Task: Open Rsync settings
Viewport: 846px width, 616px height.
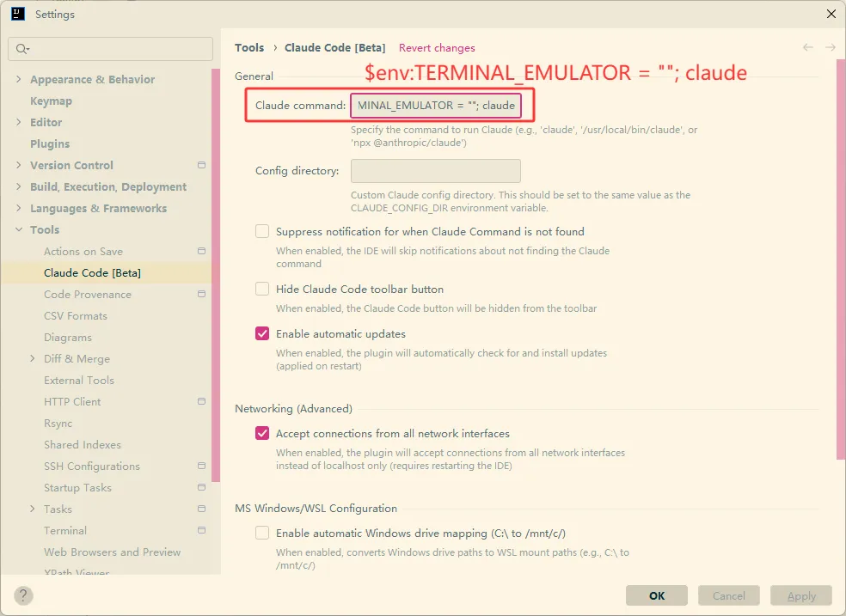Action: [x=58, y=423]
